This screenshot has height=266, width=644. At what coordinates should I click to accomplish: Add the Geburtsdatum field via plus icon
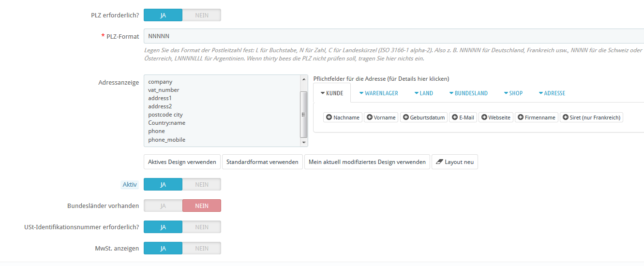[x=406, y=118]
